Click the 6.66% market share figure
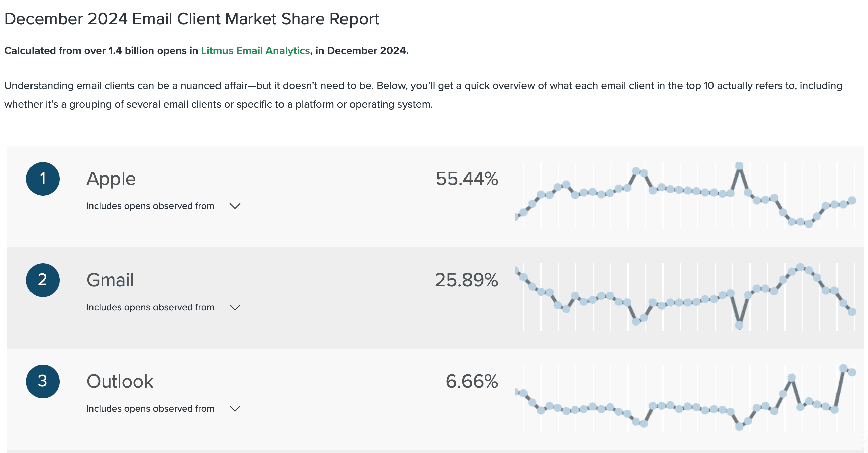This screenshot has height=453, width=868. pyautogui.click(x=472, y=381)
